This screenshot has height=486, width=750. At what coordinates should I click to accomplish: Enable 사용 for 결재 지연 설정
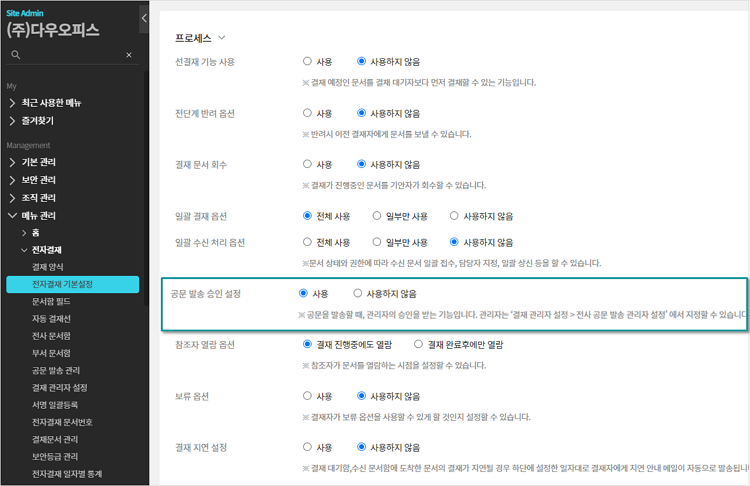(308, 447)
